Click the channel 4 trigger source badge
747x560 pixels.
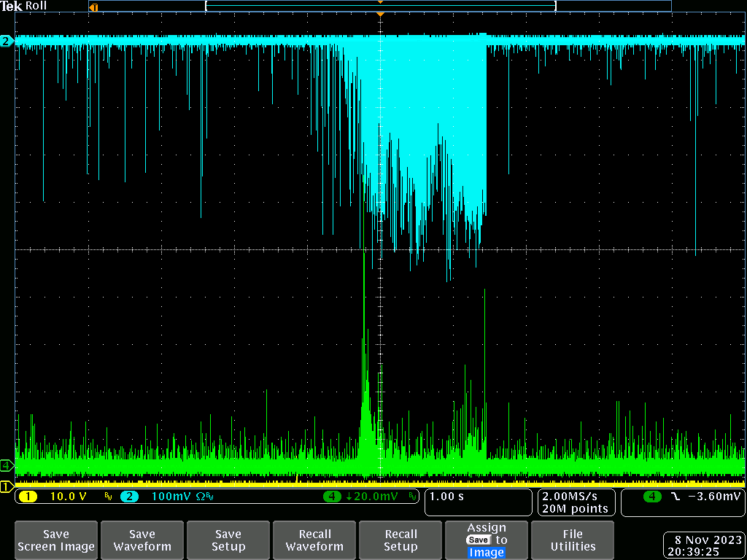pos(652,497)
